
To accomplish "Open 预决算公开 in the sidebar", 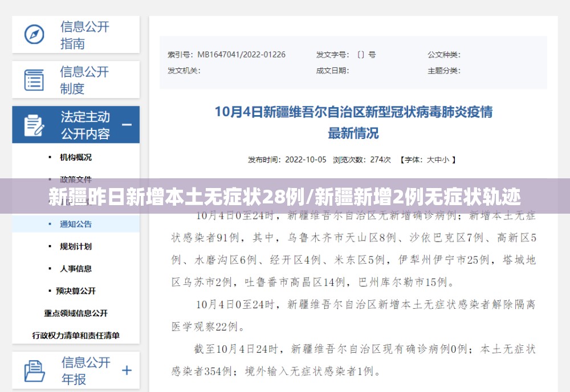I will [x=76, y=291].
